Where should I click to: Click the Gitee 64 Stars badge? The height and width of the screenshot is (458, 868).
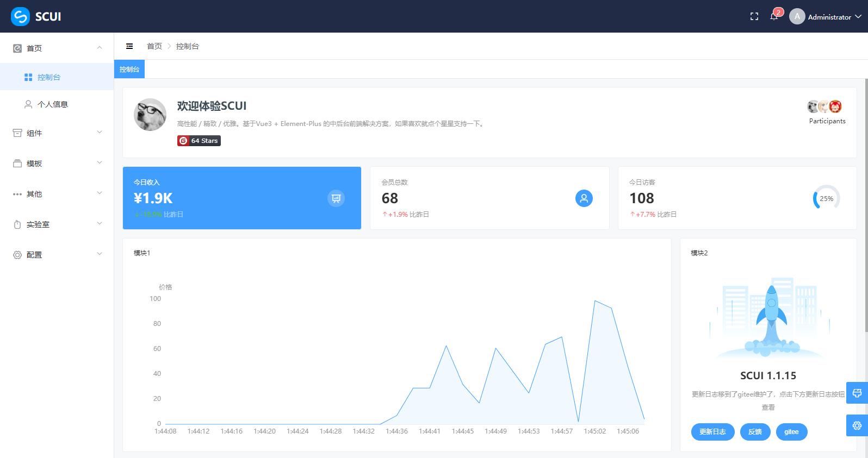click(199, 141)
